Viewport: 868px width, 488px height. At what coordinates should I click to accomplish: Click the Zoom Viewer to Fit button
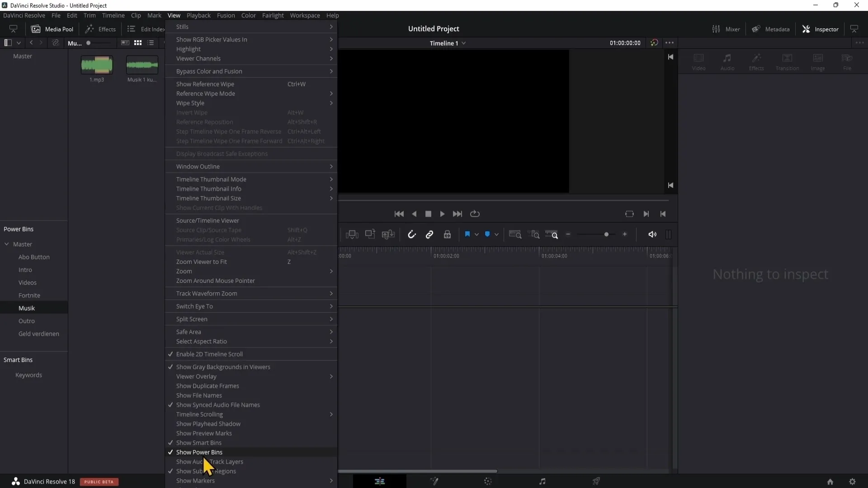pyautogui.click(x=202, y=262)
